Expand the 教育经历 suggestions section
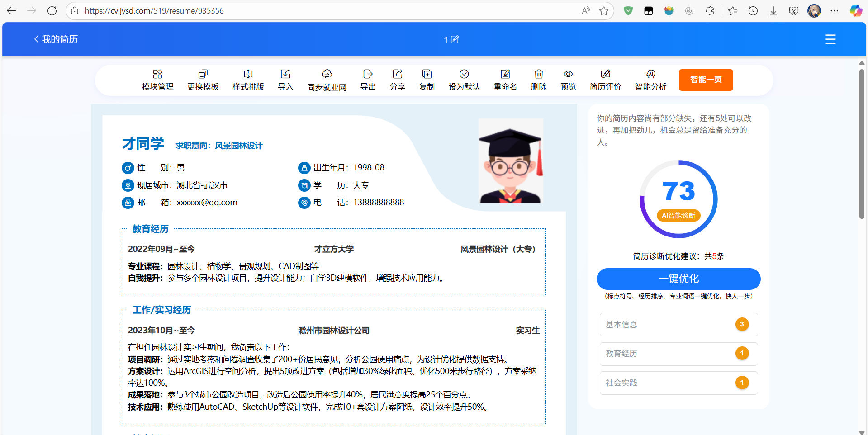Viewport: 868px width, 435px height. click(678, 354)
